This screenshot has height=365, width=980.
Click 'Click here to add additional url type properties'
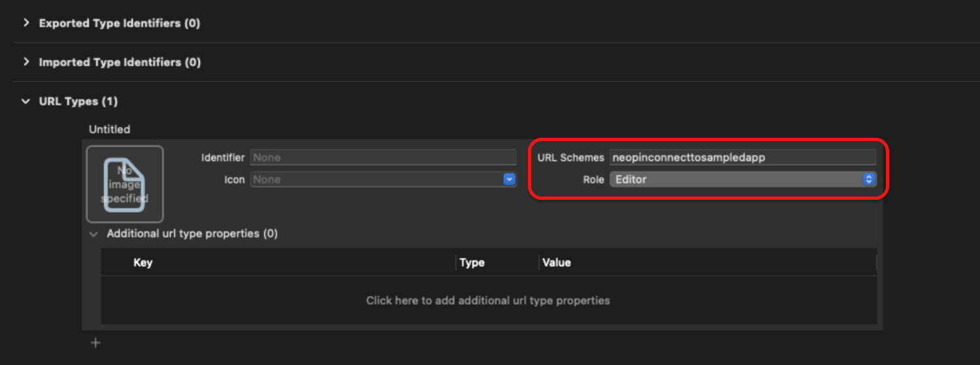click(x=488, y=300)
